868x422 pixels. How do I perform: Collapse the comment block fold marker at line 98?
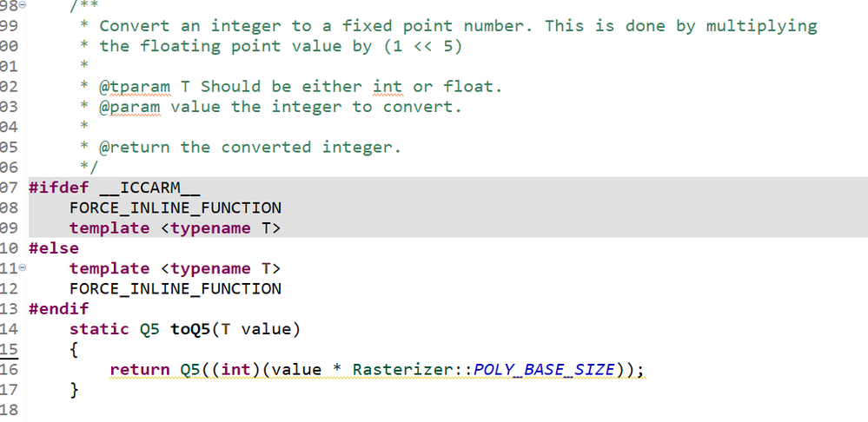tap(23, 6)
